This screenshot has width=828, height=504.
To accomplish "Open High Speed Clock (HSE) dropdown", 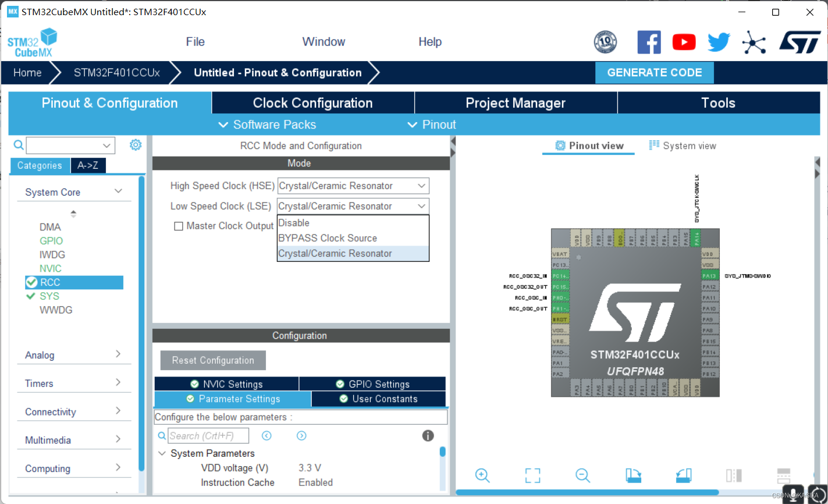I will pos(353,186).
